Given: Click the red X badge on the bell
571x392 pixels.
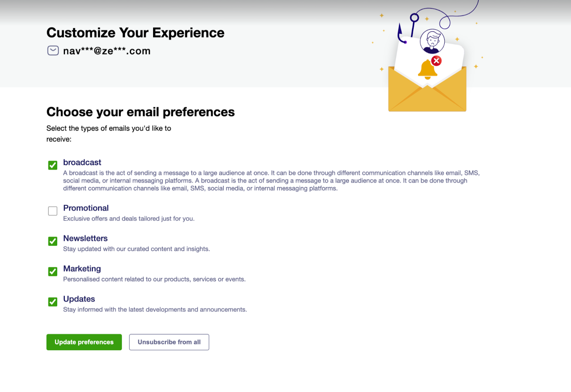Looking at the screenshot, I should click(x=436, y=61).
